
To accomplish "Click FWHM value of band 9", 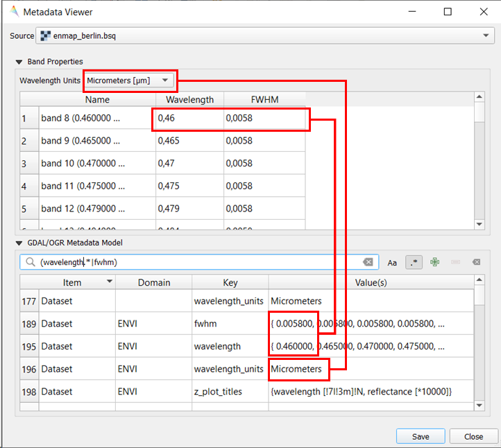I will (264, 141).
